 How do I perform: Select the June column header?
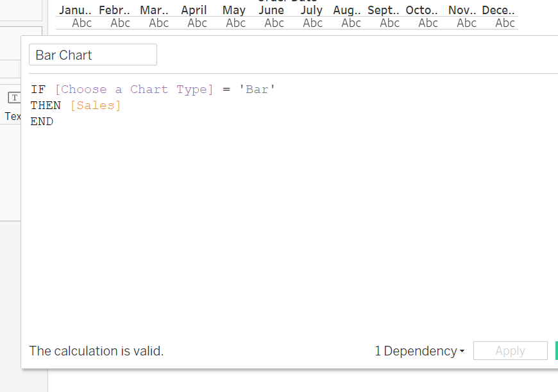click(x=271, y=10)
